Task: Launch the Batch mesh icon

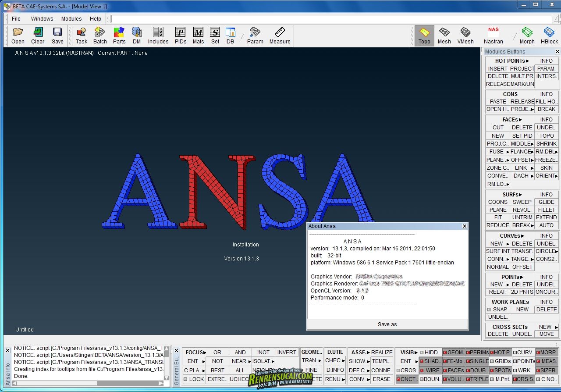Action: pyautogui.click(x=100, y=36)
